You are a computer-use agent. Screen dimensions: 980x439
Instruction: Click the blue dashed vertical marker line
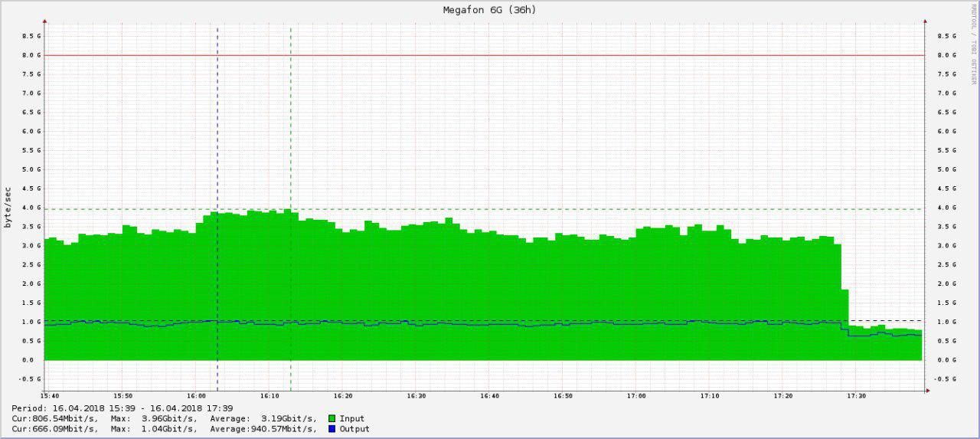pyautogui.click(x=217, y=207)
